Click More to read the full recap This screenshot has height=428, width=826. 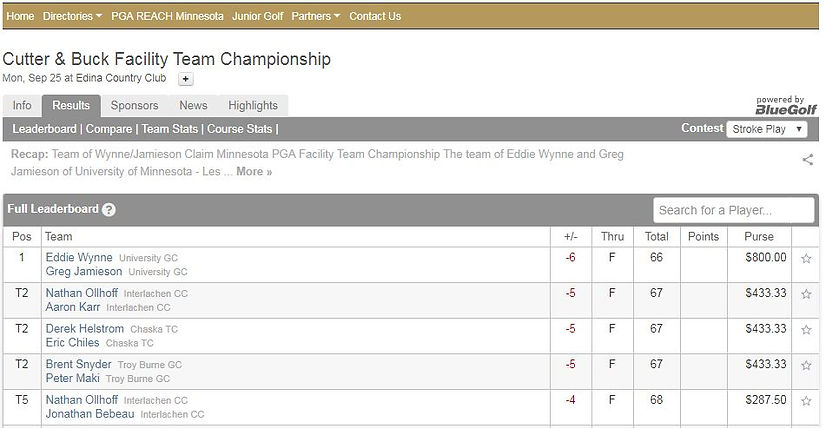[254, 171]
